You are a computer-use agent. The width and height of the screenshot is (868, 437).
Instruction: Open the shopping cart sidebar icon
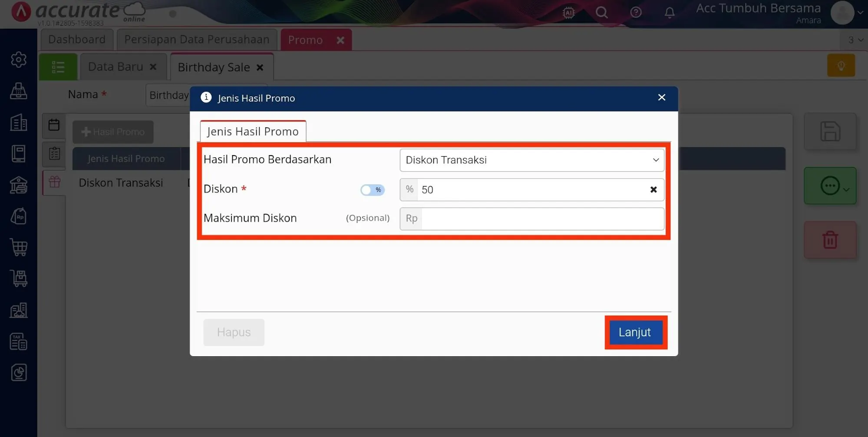click(19, 247)
